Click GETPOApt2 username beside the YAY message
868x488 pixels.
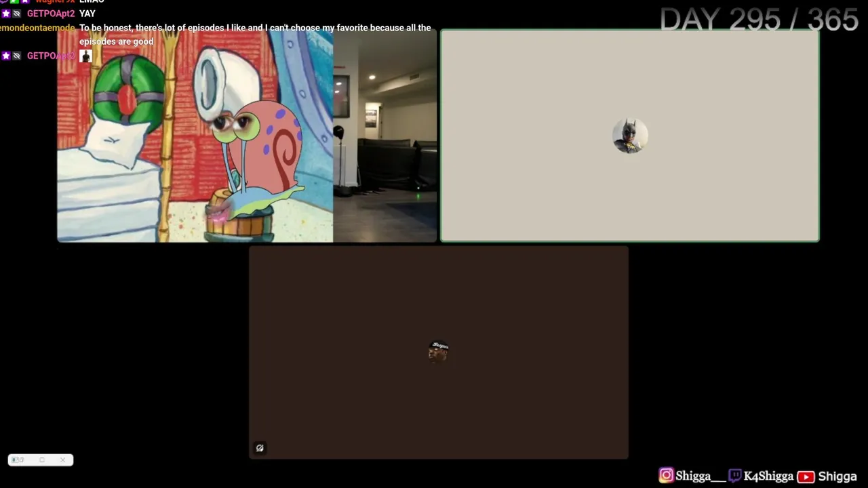51,14
